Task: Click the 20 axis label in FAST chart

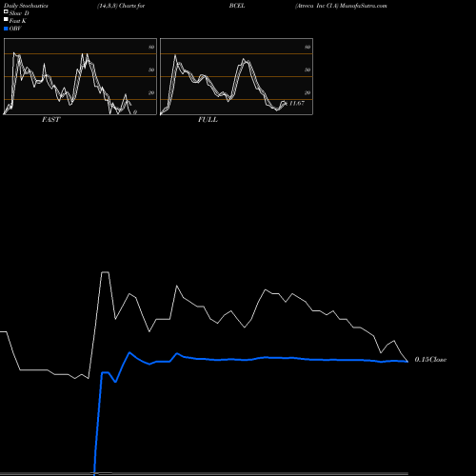Action: 151,92
